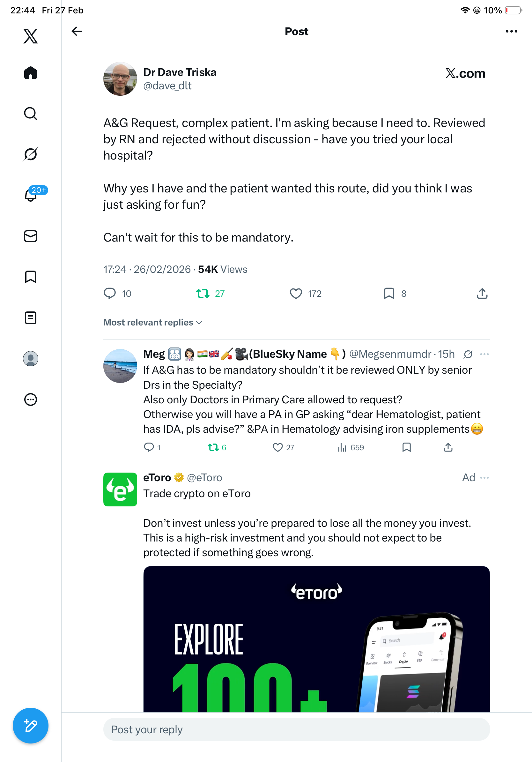The image size is (532, 762).
Task: Open post options three-dot menu at top
Action: [511, 31]
